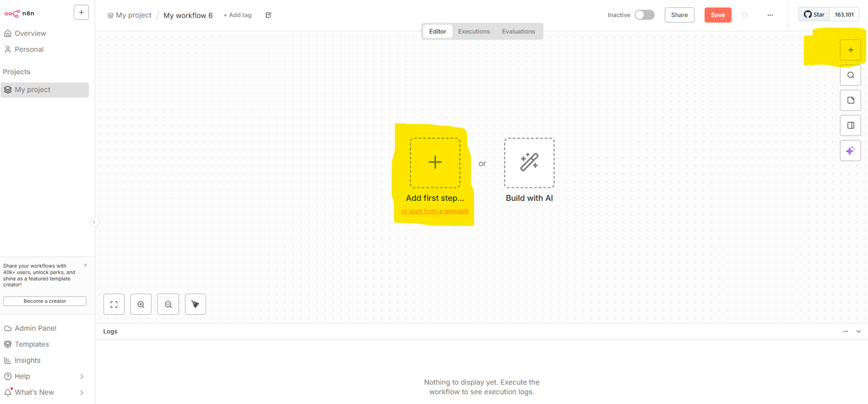The width and height of the screenshot is (868, 404).
Task: Open the nodes panel with plus icon
Action: click(850, 50)
